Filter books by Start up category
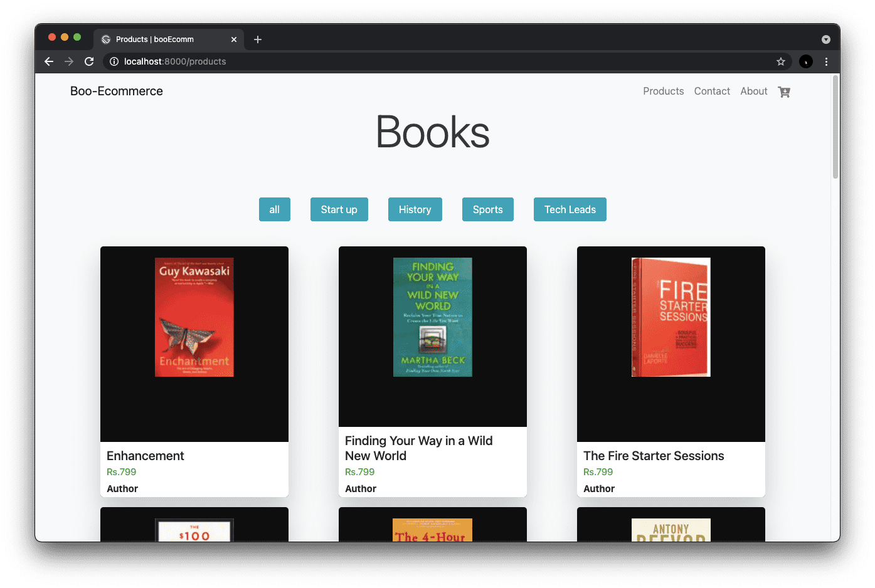The width and height of the screenshot is (875, 588). pyautogui.click(x=339, y=209)
